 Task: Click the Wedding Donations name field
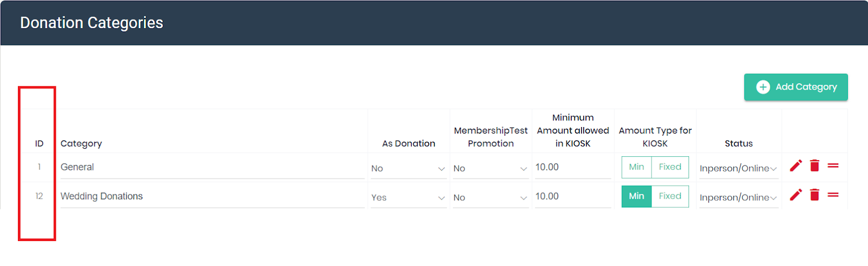[212, 197]
